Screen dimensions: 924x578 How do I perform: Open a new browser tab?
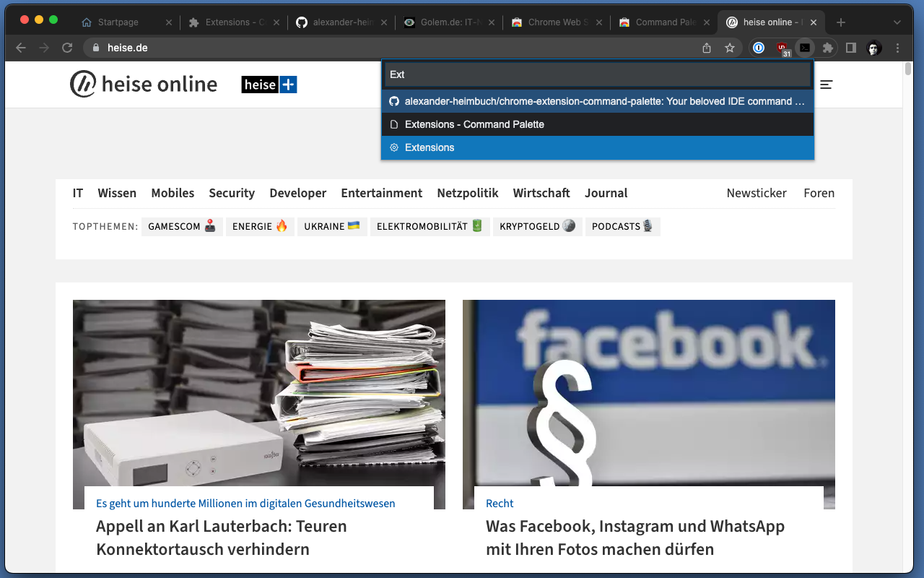[x=841, y=22]
